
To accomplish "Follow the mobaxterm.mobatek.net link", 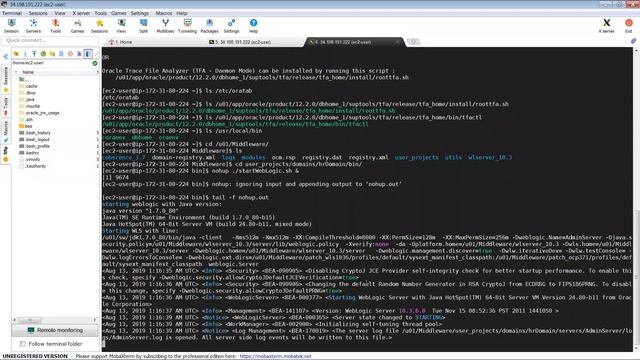I will tap(275, 356).
